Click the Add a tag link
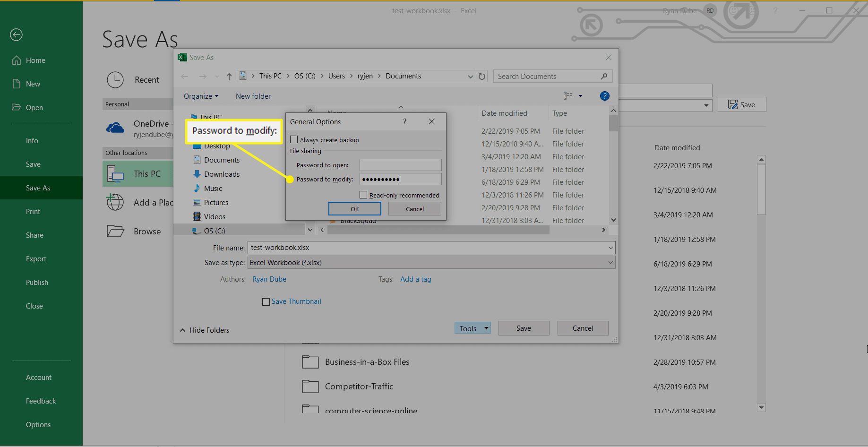Screen dimensions: 868x447 pos(416,279)
